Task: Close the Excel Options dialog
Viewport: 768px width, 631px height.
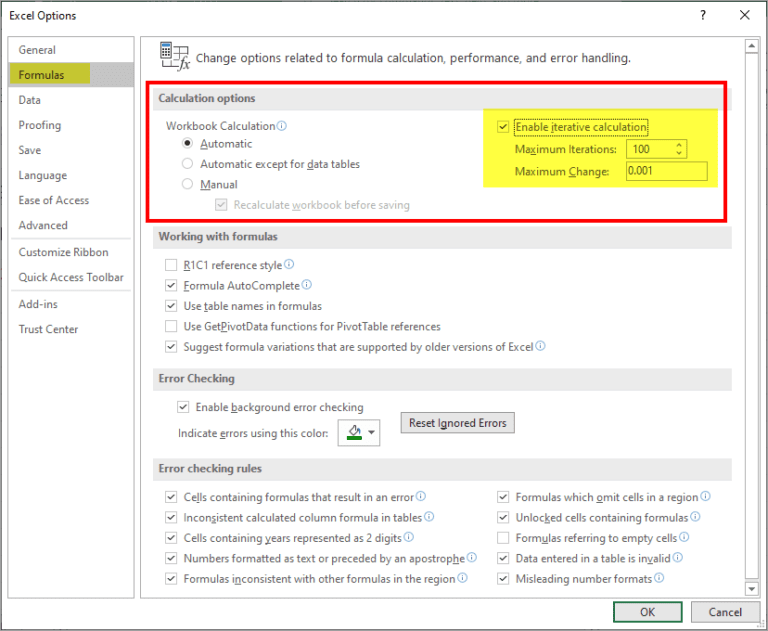Action: coord(744,15)
